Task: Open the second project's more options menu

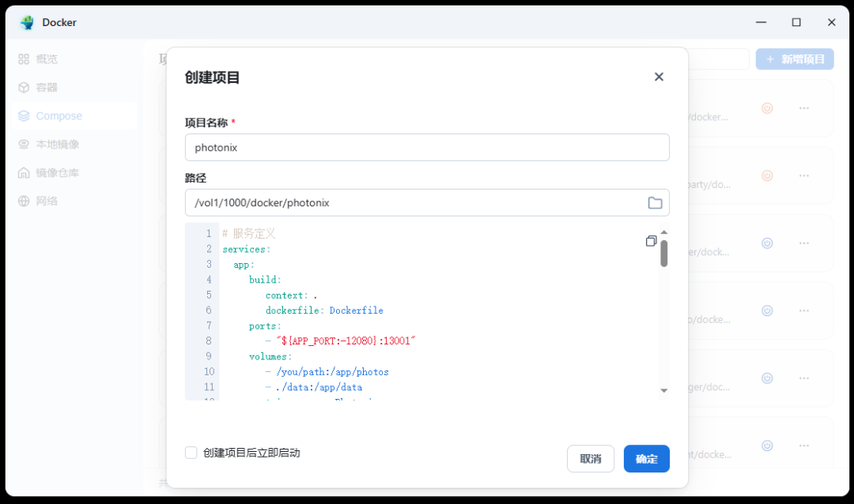Action: point(804,175)
